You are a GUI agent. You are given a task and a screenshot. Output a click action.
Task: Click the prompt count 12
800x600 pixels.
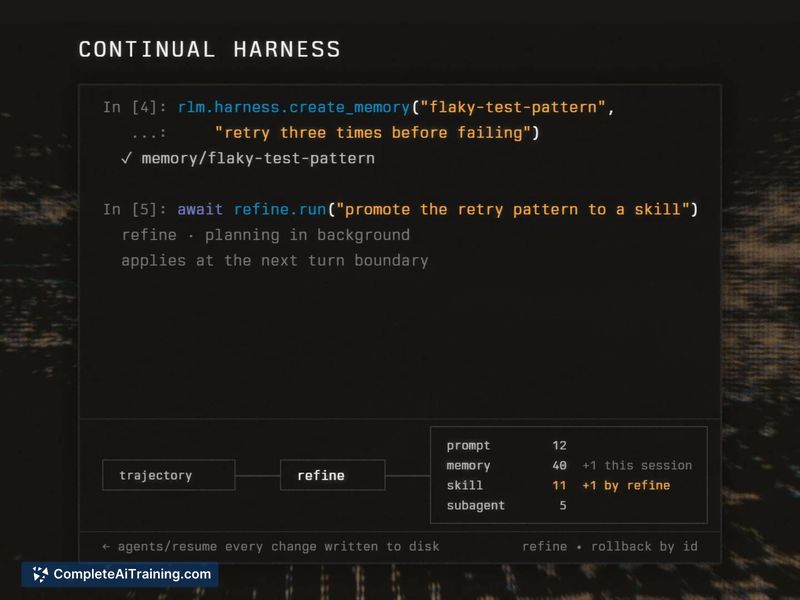[x=559, y=445]
